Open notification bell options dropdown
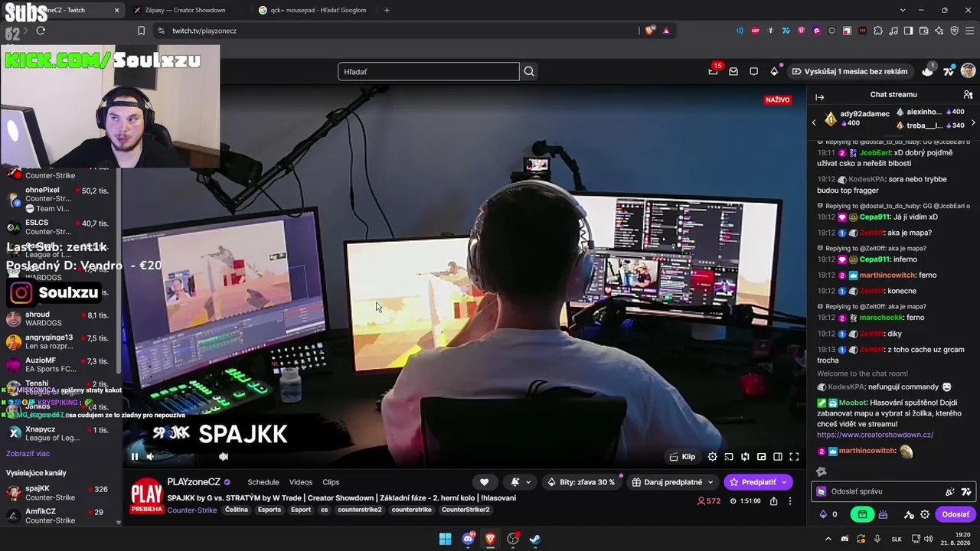Viewport: 980px width, 551px height. click(x=521, y=482)
